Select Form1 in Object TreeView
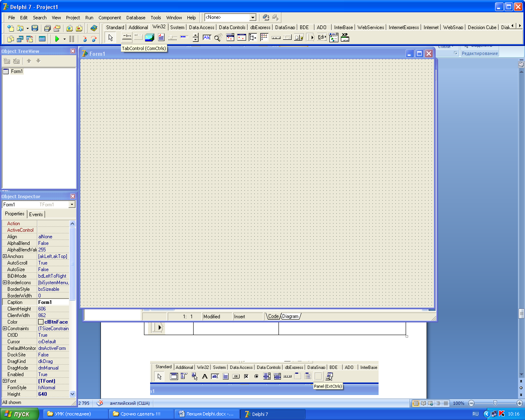The height and width of the screenshot is (420, 525). pos(17,71)
